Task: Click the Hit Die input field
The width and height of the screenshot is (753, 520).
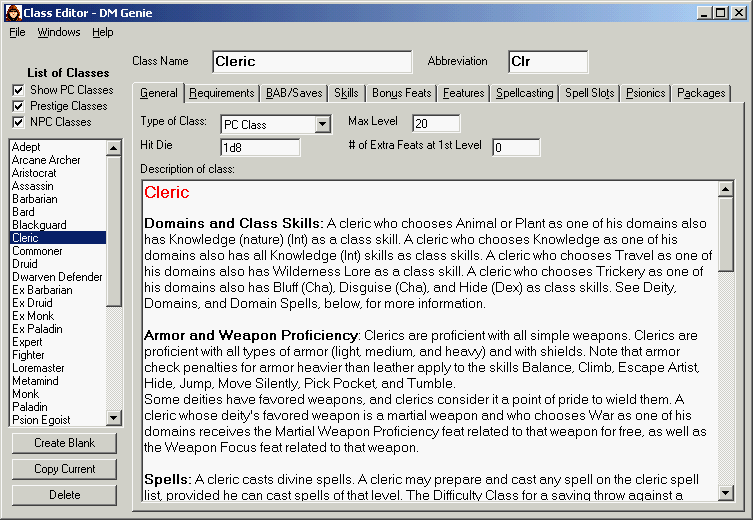Action: coord(260,147)
